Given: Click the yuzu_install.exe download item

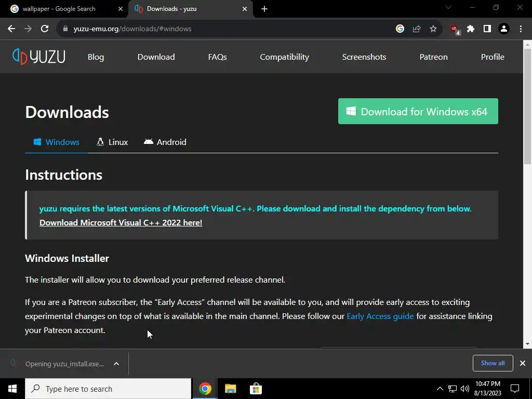Looking at the screenshot, I should click(59, 364).
